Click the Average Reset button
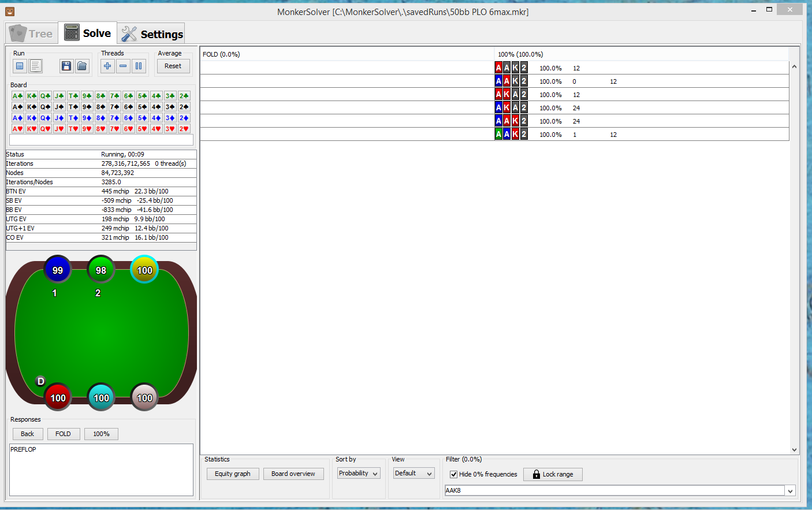The height and width of the screenshot is (510, 812). point(173,66)
